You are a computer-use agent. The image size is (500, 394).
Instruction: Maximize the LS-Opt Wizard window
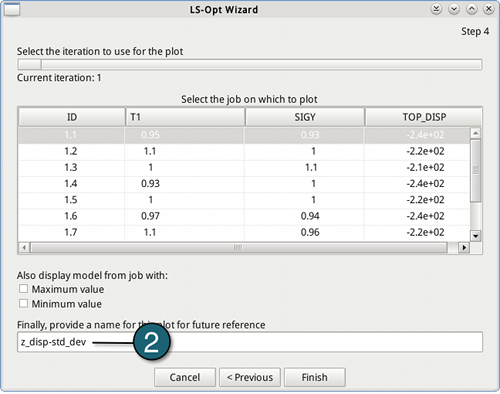[x=471, y=9]
